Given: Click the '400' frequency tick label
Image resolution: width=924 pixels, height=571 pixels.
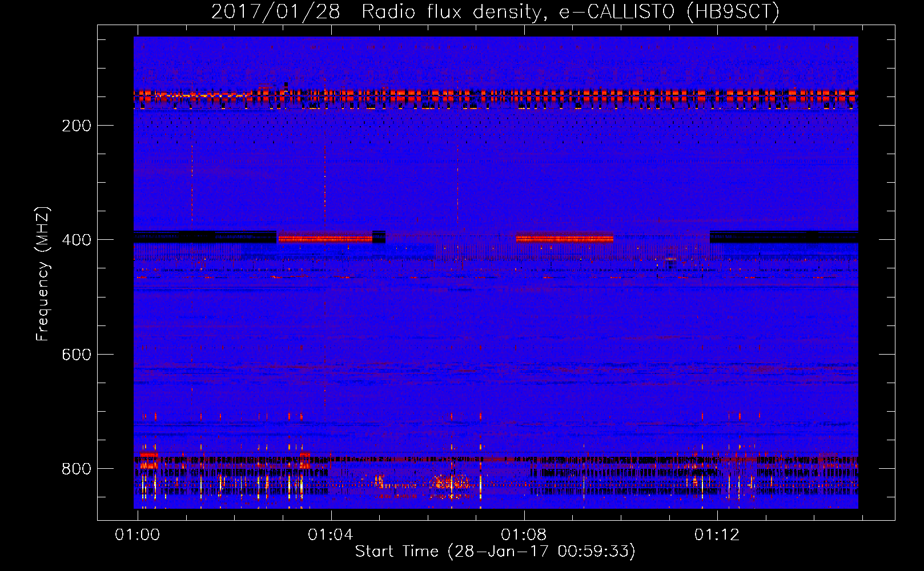Looking at the screenshot, I should click(x=77, y=240).
